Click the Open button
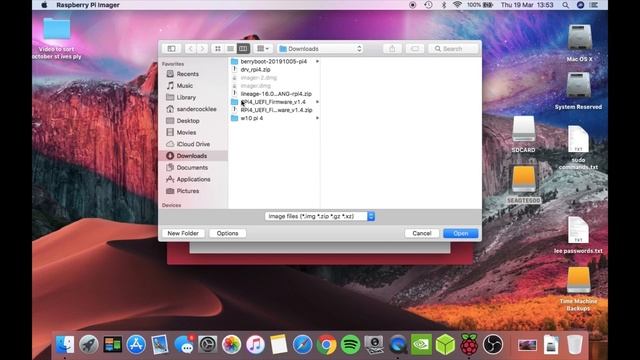The height and width of the screenshot is (360, 640). [460, 233]
